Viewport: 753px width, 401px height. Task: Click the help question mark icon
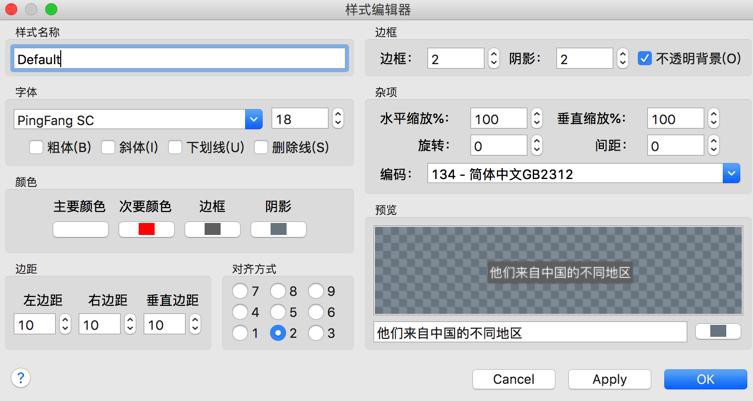click(21, 378)
